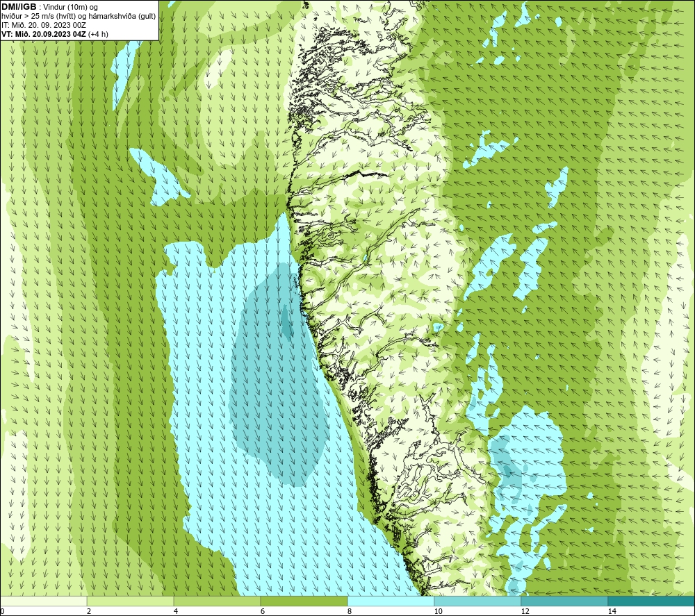Image resolution: width=695 pixels, height=616 pixels.
Task: Click the scale label '14'
Action: click(612, 612)
